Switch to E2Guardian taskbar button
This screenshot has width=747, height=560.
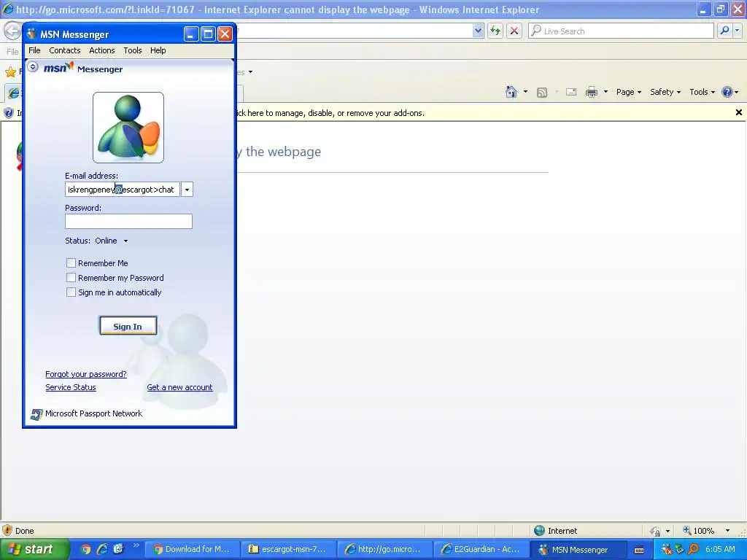point(482,549)
